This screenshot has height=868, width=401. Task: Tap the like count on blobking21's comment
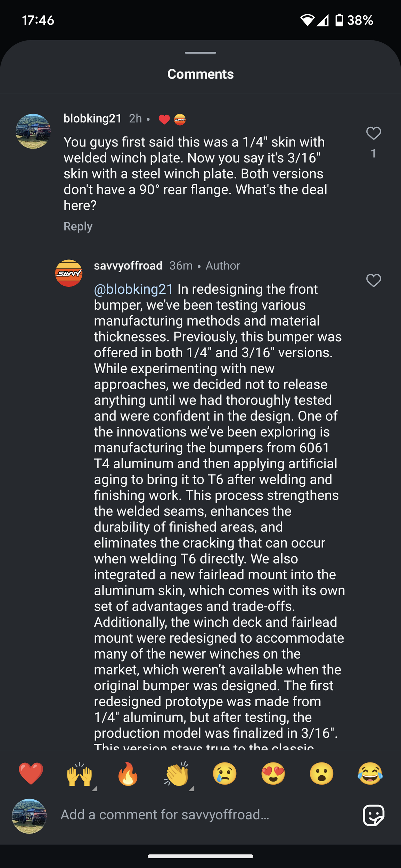tap(374, 154)
